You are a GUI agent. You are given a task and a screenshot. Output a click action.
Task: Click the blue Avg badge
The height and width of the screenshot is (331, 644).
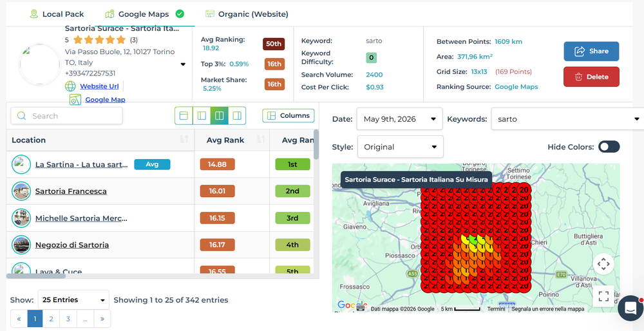[x=153, y=164]
